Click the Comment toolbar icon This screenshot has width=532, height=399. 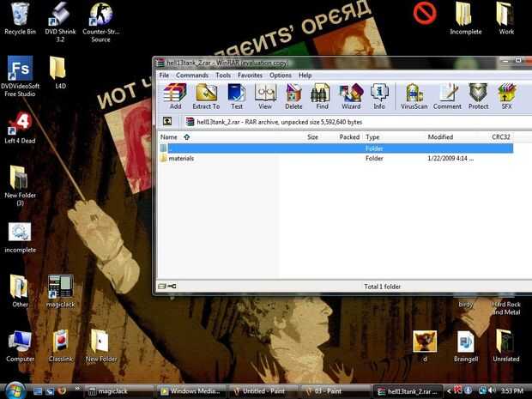tap(447, 96)
